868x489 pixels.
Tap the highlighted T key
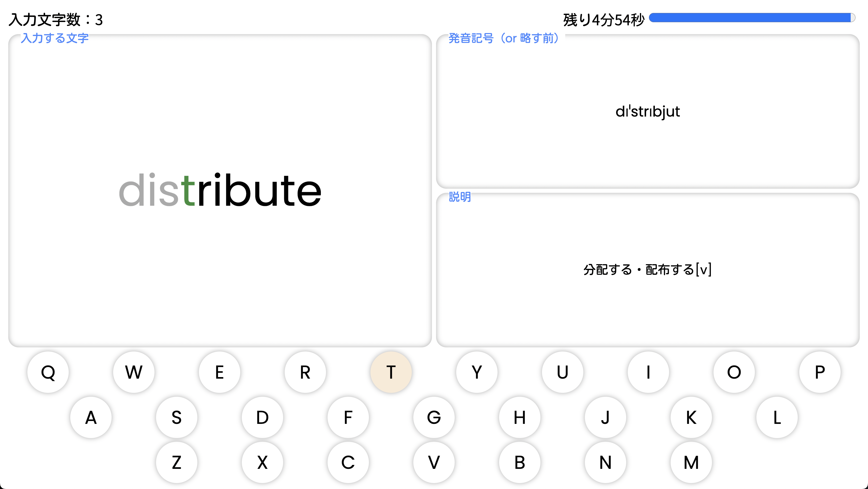[x=391, y=372]
